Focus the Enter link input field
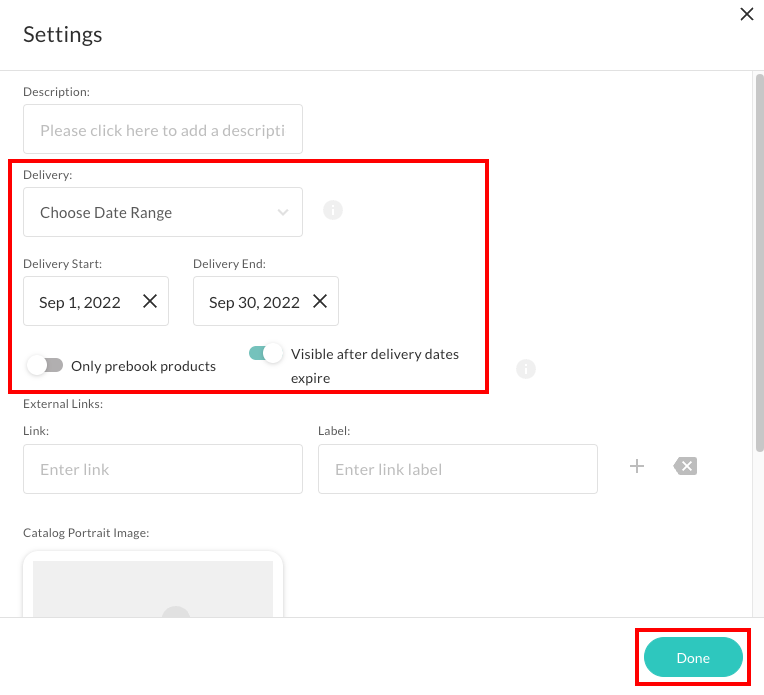This screenshot has width=764, height=695. click(162, 469)
